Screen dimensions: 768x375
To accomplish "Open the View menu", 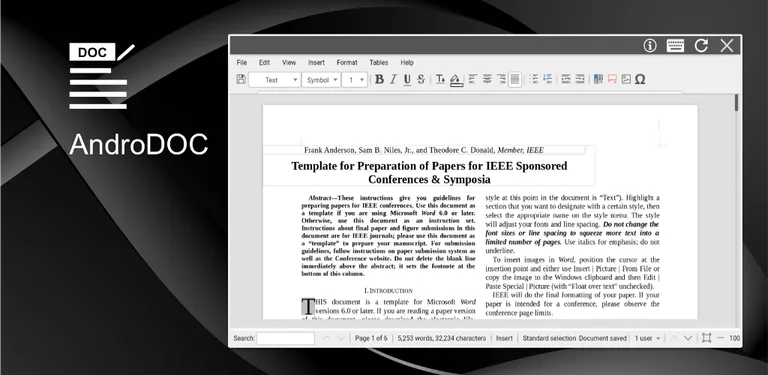I will (289, 63).
